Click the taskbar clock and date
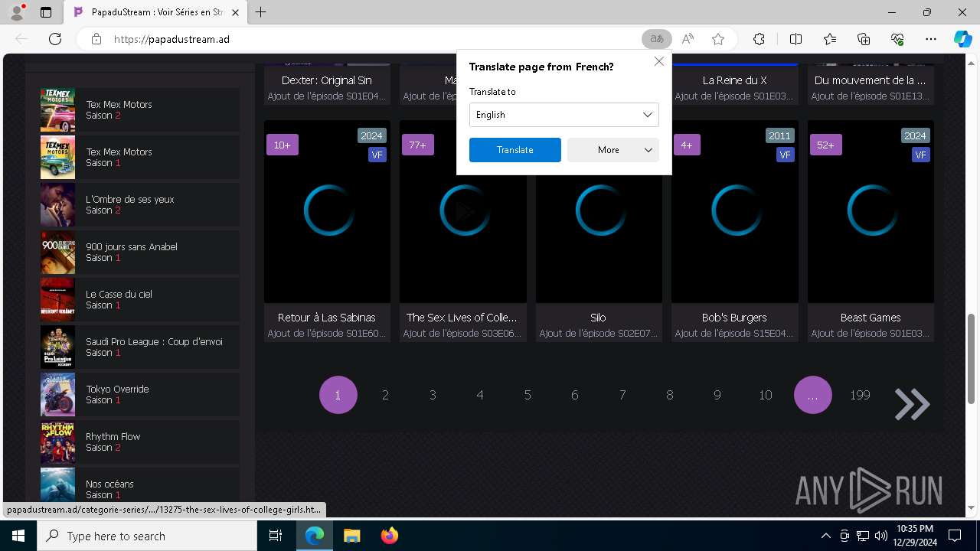Image resolution: width=980 pixels, height=551 pixels. click(914, 536)
